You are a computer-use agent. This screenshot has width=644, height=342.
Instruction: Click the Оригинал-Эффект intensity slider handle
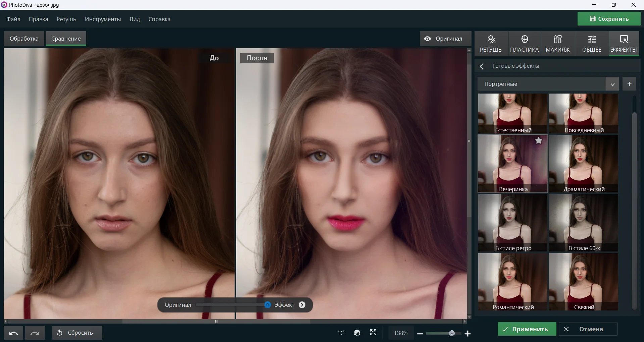267,305
